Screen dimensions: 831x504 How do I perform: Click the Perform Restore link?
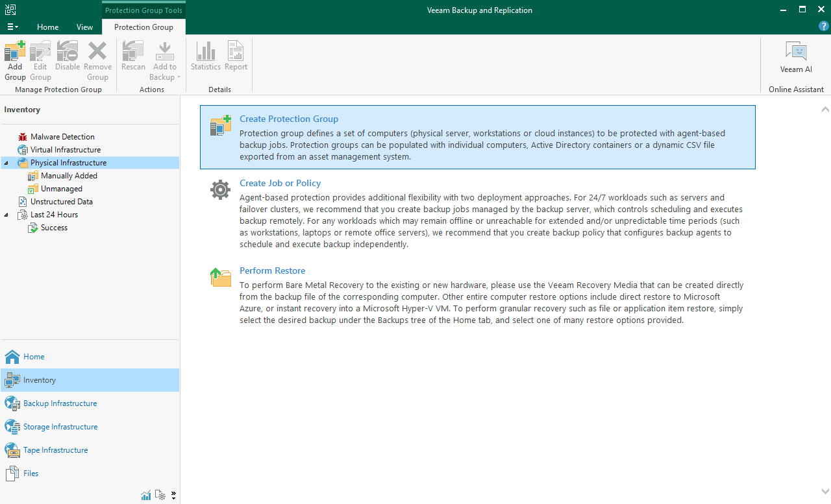[272, 271]
